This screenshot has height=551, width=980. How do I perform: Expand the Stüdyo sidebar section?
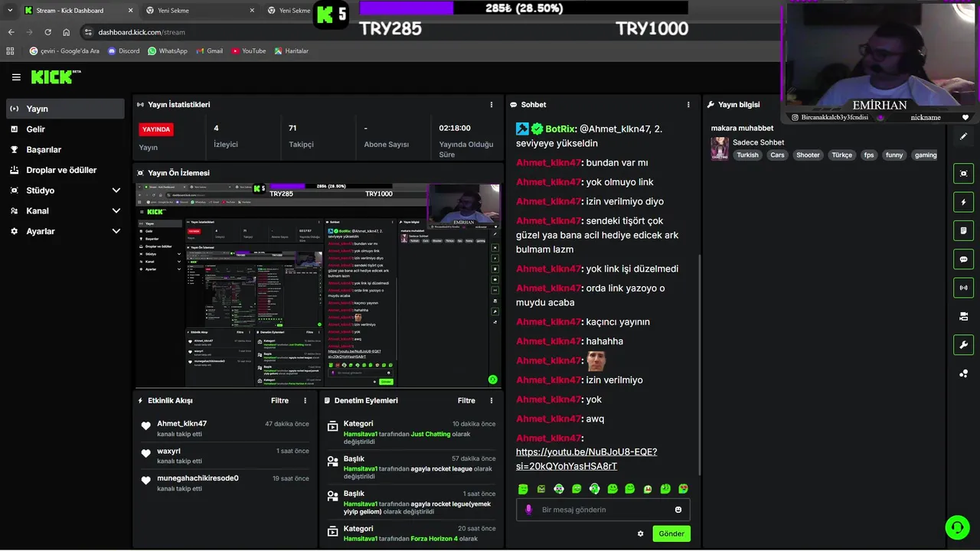(x=64, y=191)
